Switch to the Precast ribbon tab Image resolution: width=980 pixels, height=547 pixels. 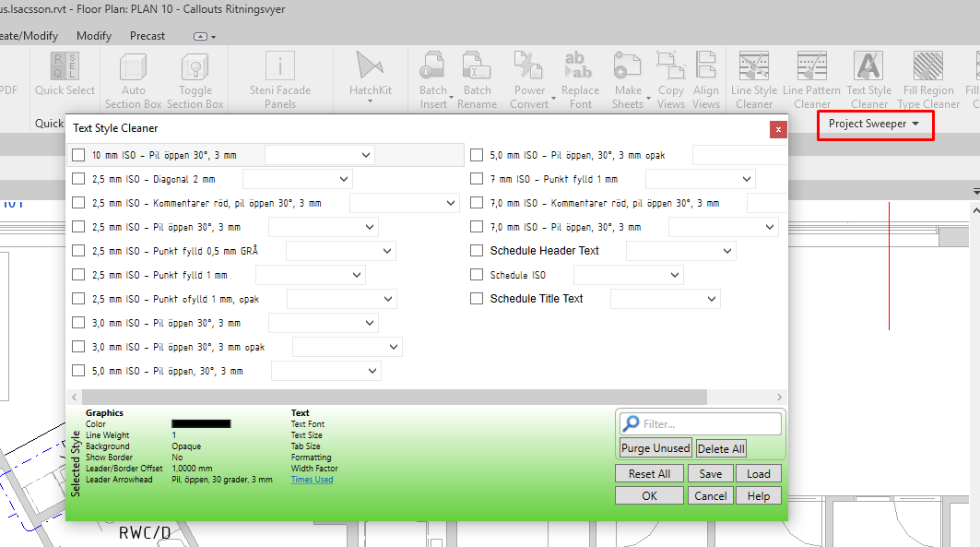click(x=147, y=35)
